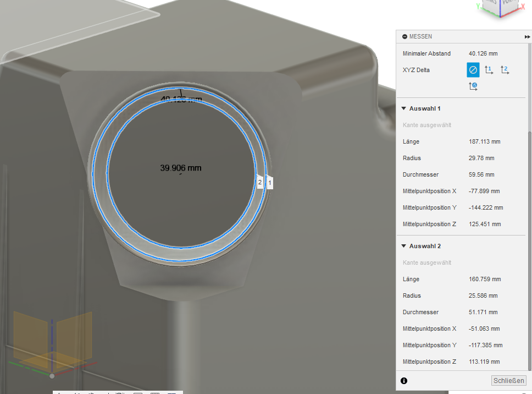532x394 pixels.
Task: Copy the Minimaler Abstand value 40.126 mm
Action: (x=483, y=53)
